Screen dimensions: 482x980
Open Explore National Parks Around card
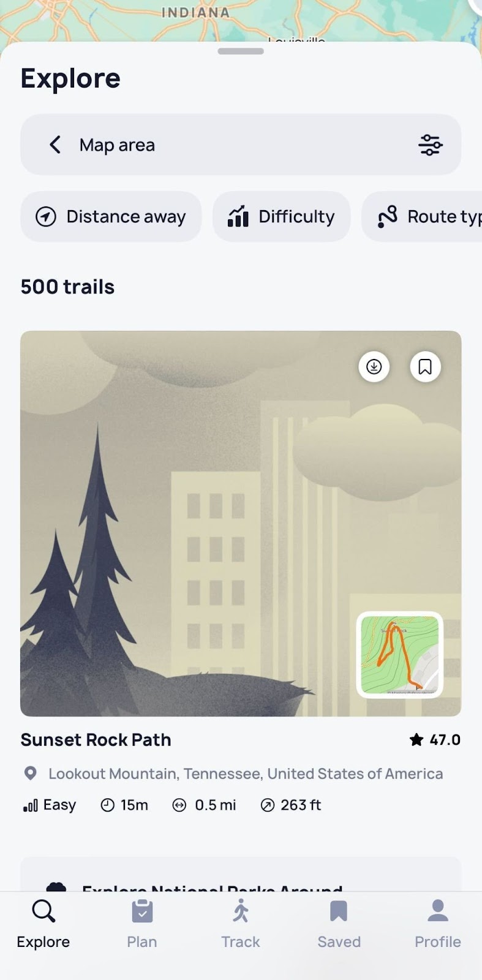241,875
